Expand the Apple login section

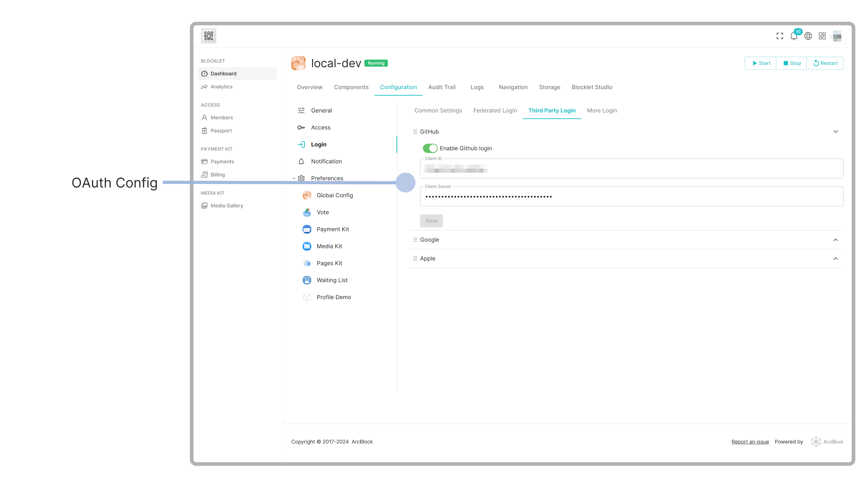[x=835, y=259]
